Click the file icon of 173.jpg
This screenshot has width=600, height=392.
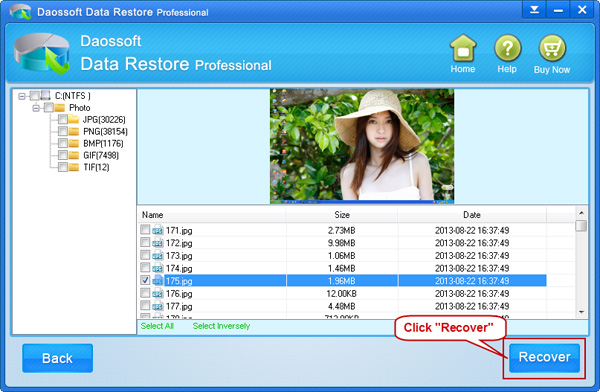click(158, 255)
